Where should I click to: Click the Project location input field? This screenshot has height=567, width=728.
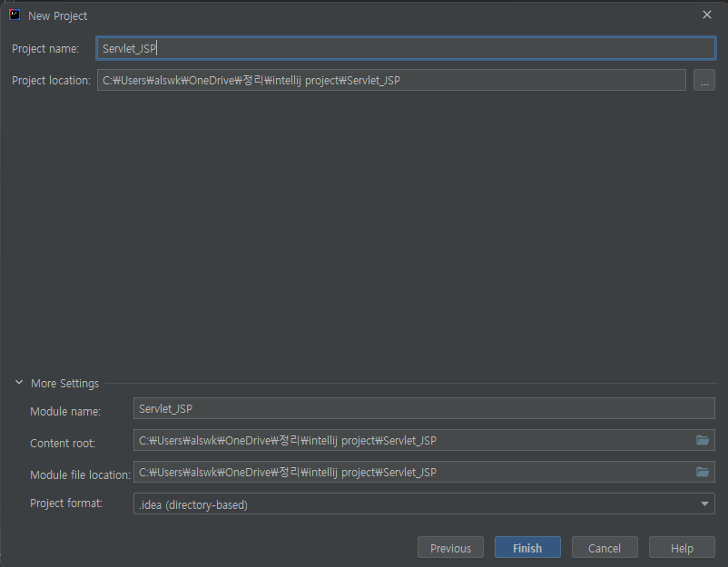(391, 80)
